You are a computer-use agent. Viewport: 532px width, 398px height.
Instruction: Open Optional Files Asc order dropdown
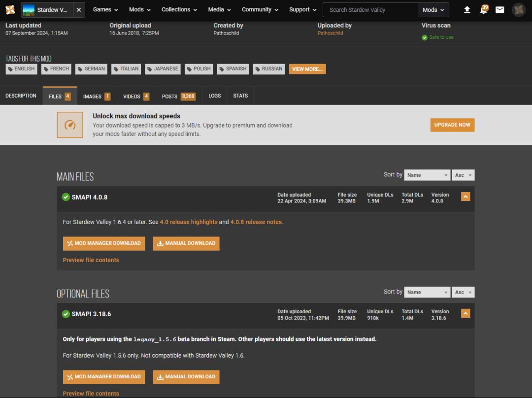463,292
